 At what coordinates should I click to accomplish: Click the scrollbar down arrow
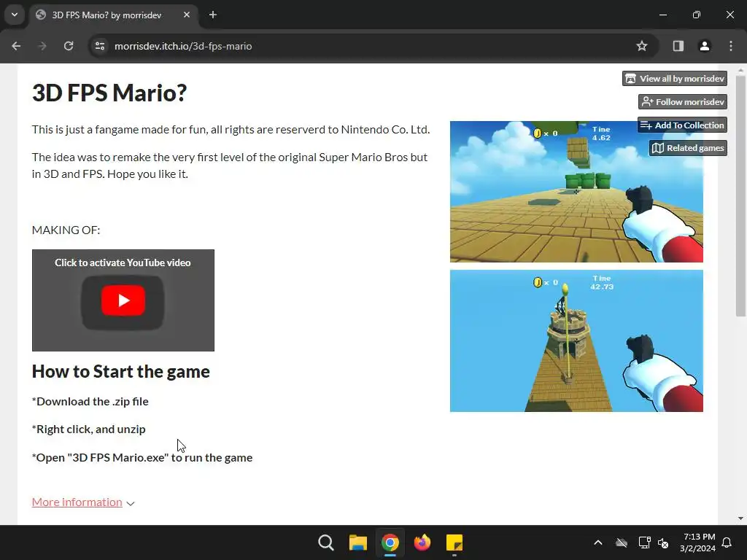click(740, 518)
